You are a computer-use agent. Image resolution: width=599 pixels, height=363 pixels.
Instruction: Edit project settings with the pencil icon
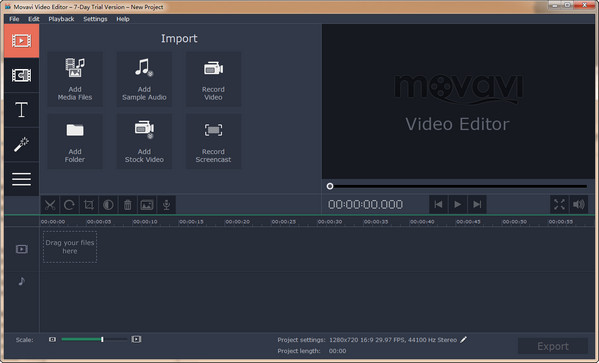tap(463, 339)
